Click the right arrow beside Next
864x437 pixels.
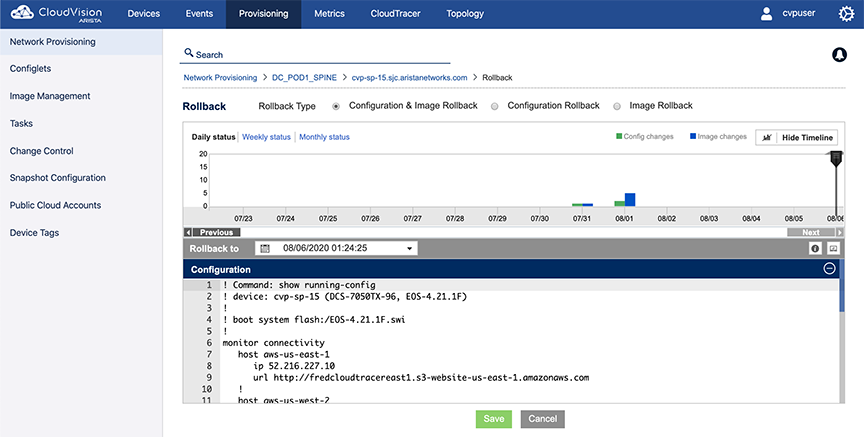pos(840,233)
